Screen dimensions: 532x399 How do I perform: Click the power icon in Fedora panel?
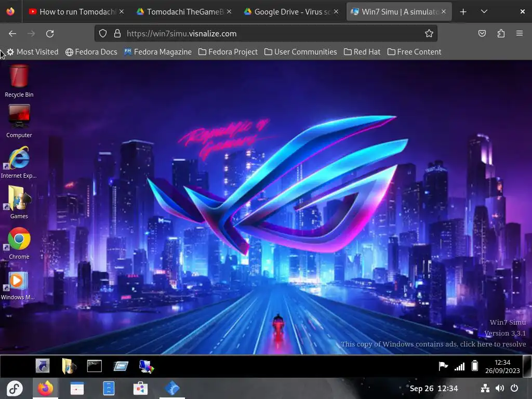514,388
